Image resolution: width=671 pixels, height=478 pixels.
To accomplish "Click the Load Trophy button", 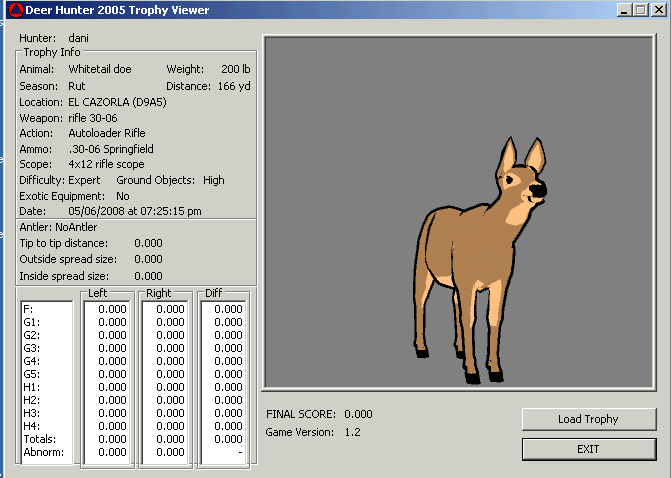I will click(588, 419).
